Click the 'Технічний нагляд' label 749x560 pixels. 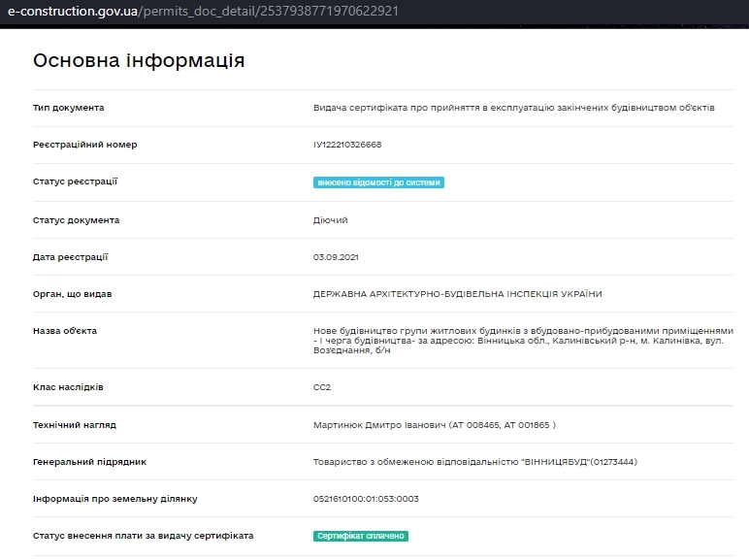click(75, 425)
